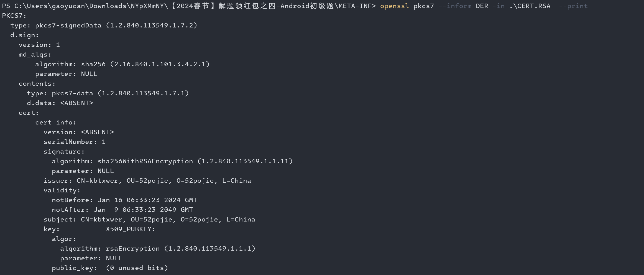This screenshot has width=644, height=275.
Task: Click the sha256WithRSAEncryption algorithm text
Action: click(145, 161)
